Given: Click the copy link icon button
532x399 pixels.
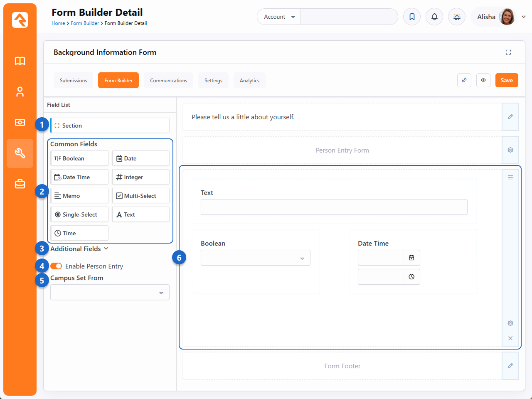Looking at the screenshot, I should [464, 80].
